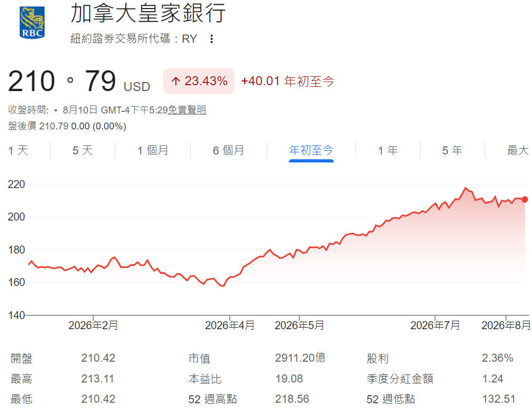Image resolution: width=532 pixels, height=408 pixels.
Task: Select the 5 天 range tab
Action: tap(83, 150)
